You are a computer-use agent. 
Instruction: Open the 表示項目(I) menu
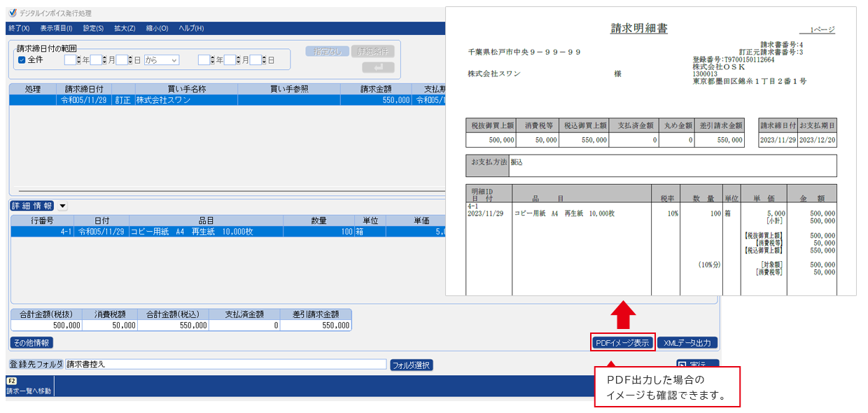(56, 28)
